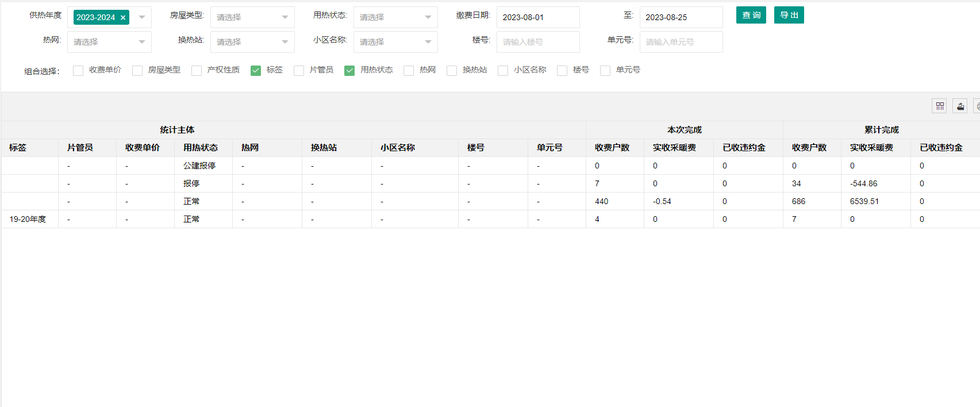Click the 本次完成 group header
The width and height of the screenshot is (980, 407).
click(685, 130)
